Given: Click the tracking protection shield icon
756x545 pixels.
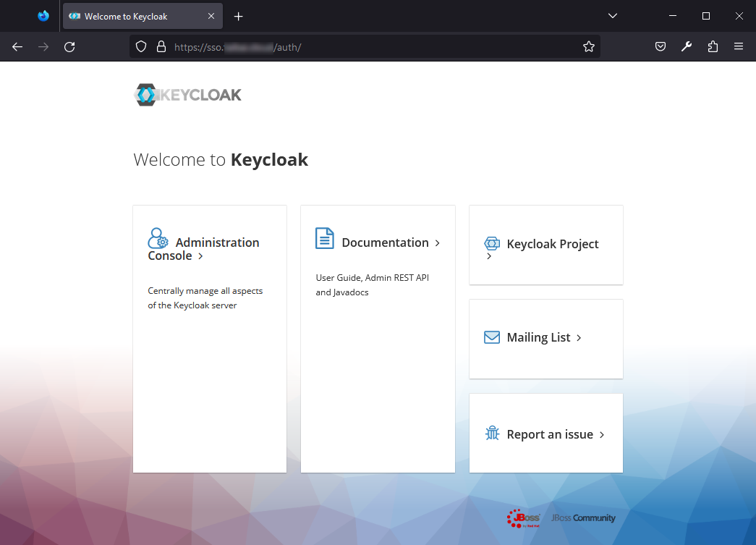Looking at the screenshot, I should pyautogui.click(x=142, y=47).
